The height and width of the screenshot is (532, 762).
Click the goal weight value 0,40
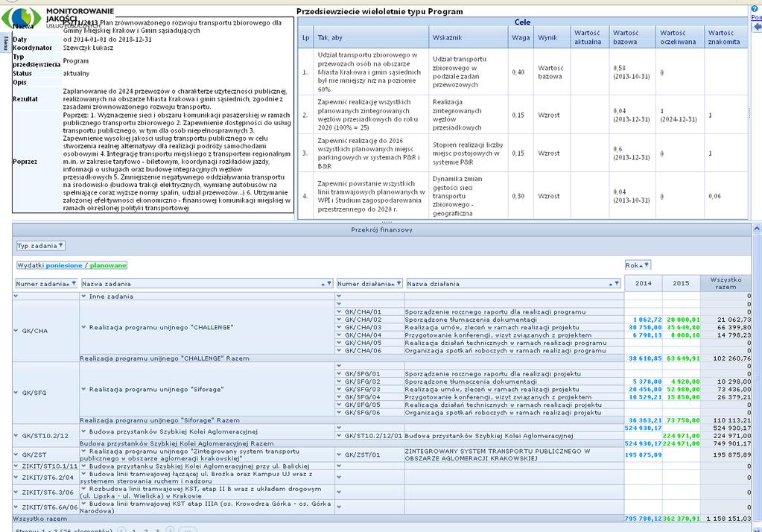pos(518,72)
